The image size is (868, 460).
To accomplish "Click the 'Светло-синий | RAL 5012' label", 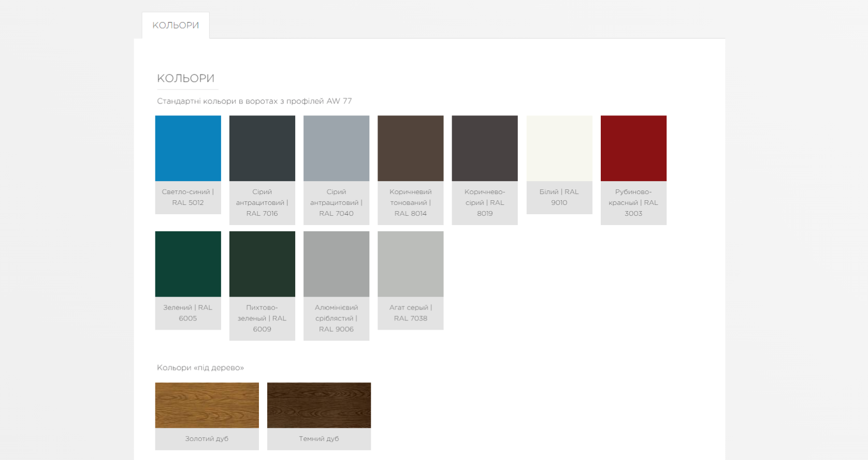I will [x=188, y=197].
